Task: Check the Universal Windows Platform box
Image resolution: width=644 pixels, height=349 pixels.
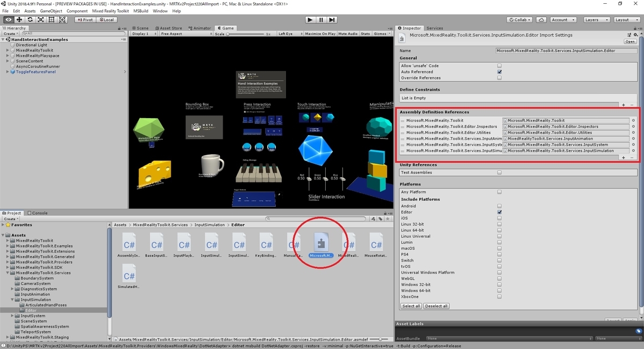Action: [x=499, y=273]
